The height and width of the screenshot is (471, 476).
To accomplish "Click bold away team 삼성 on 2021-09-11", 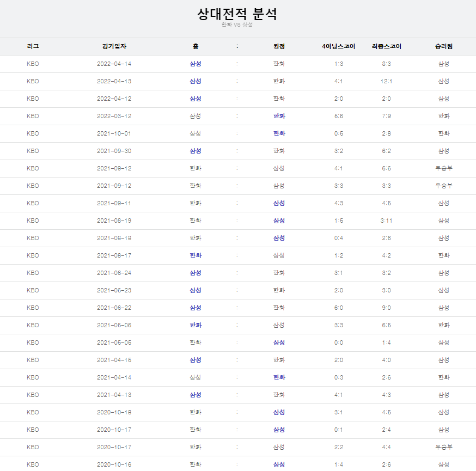I will (279, 203).
